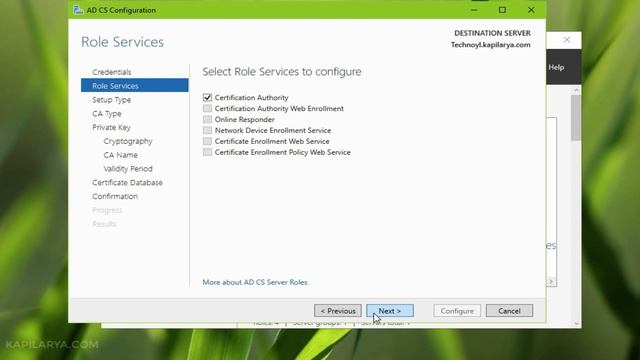Minimize the AD CS Configuration window
Screen dimensions: 640x360
point(474,10)
